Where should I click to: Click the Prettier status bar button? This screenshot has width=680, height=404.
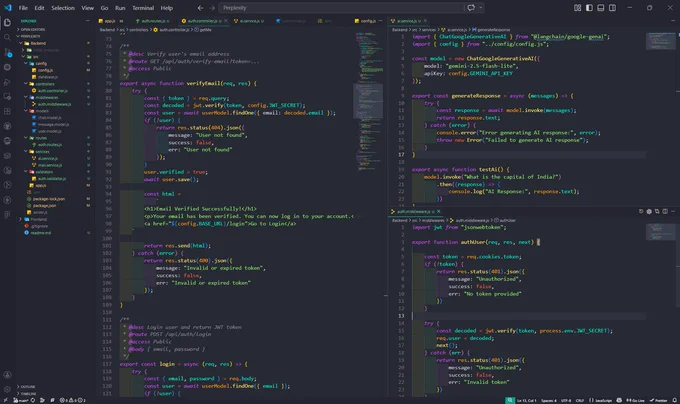point(658,400)
